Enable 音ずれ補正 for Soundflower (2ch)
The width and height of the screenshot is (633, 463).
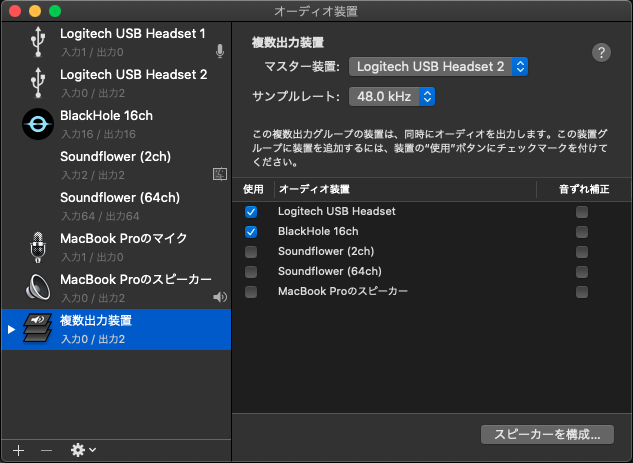coord(582,252)
